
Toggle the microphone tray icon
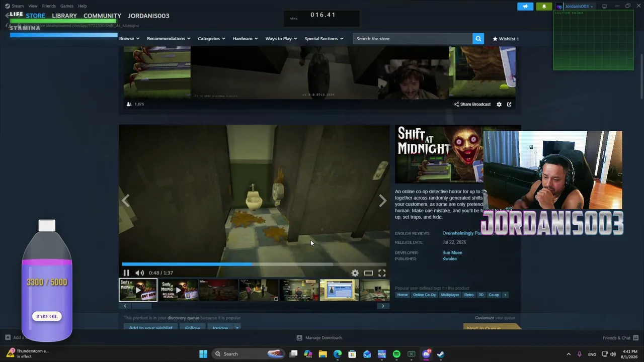coord(580,354)
